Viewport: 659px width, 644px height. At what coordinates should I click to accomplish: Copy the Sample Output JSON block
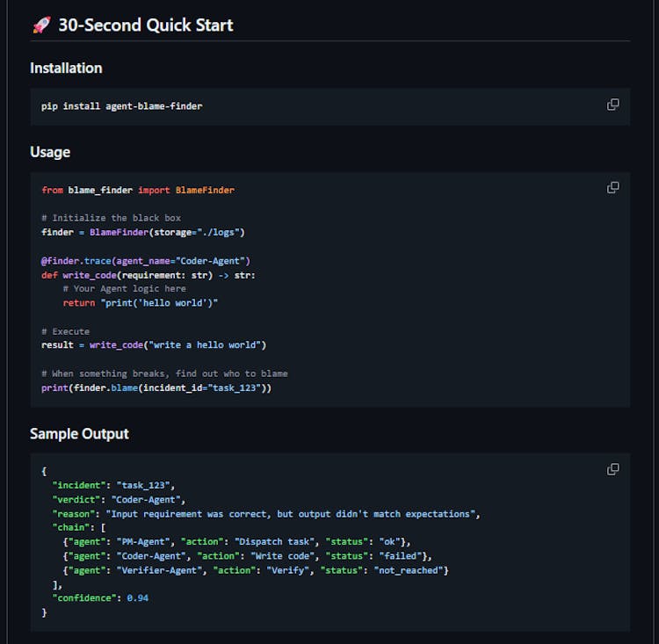[612, 469]
